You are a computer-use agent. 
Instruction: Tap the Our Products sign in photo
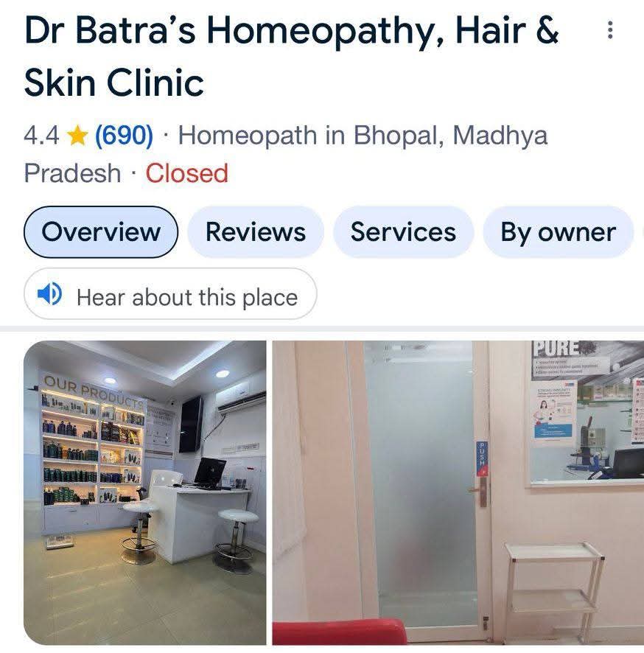94,391
